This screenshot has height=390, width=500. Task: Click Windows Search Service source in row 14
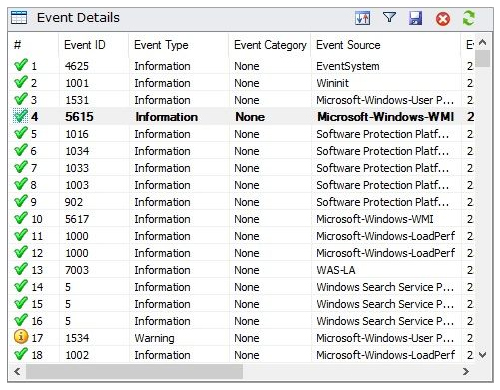point(385,287)
